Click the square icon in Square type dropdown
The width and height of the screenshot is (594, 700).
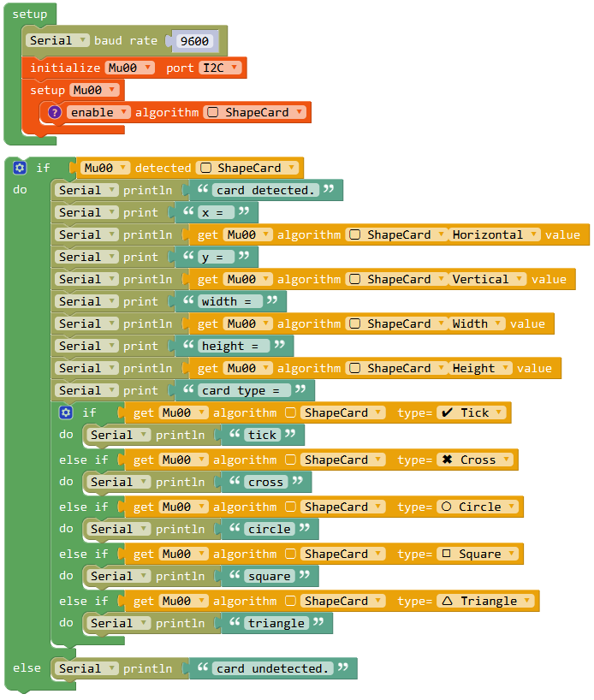(x=446, y=554)
